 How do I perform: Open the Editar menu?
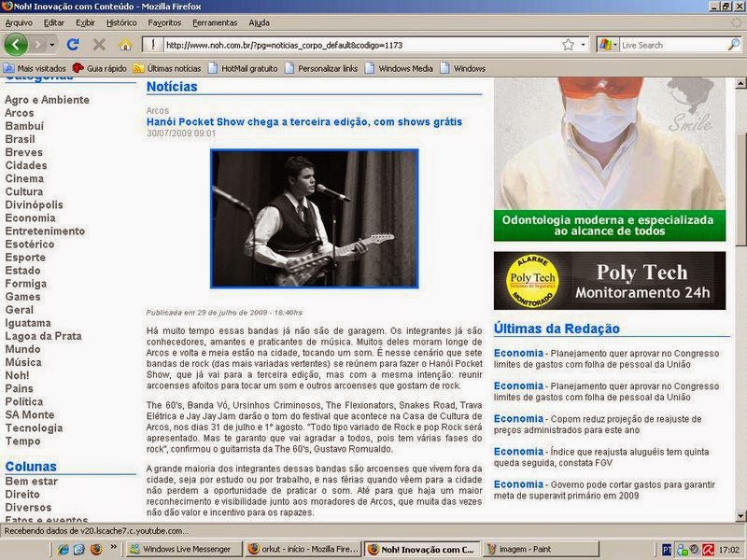click(x=54, y=22)
